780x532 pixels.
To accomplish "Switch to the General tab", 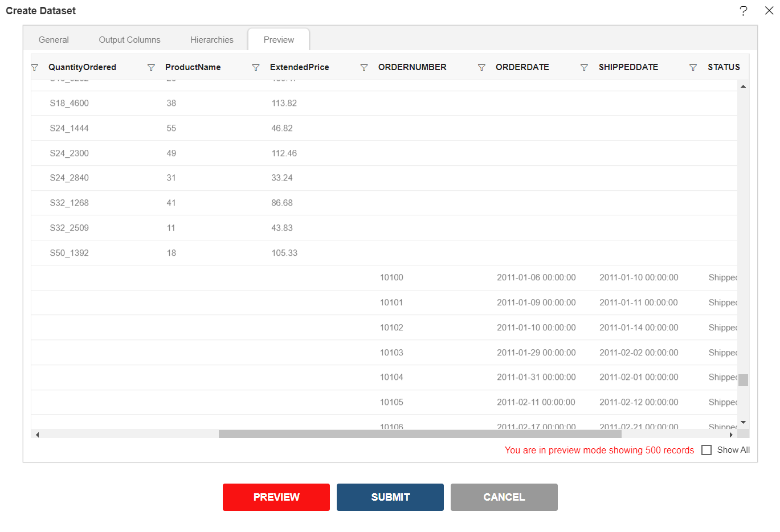I will tap(54, 40).
